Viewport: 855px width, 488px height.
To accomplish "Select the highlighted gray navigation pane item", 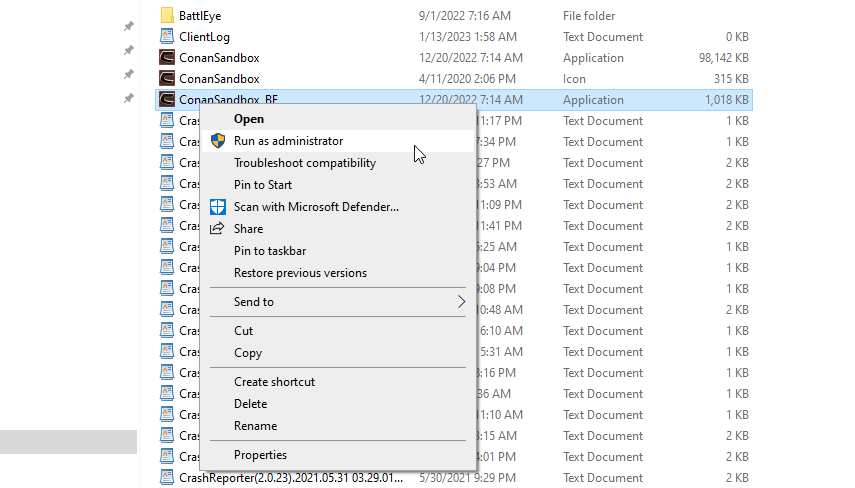I will (68, 442).
